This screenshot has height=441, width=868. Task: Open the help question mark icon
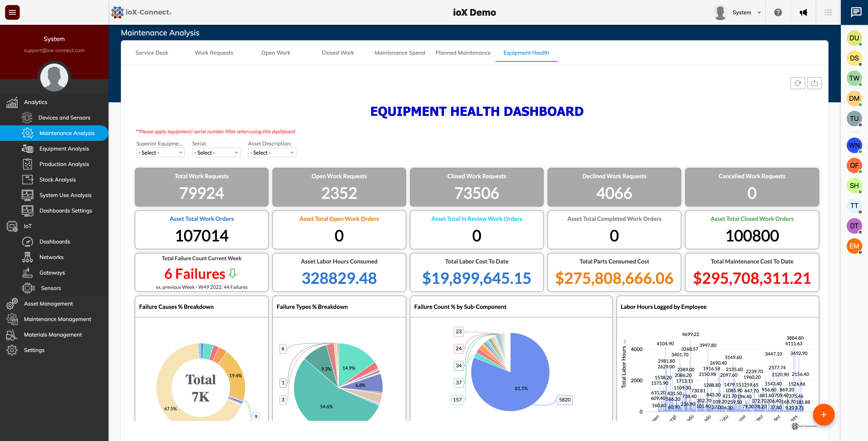pos(778,12)
